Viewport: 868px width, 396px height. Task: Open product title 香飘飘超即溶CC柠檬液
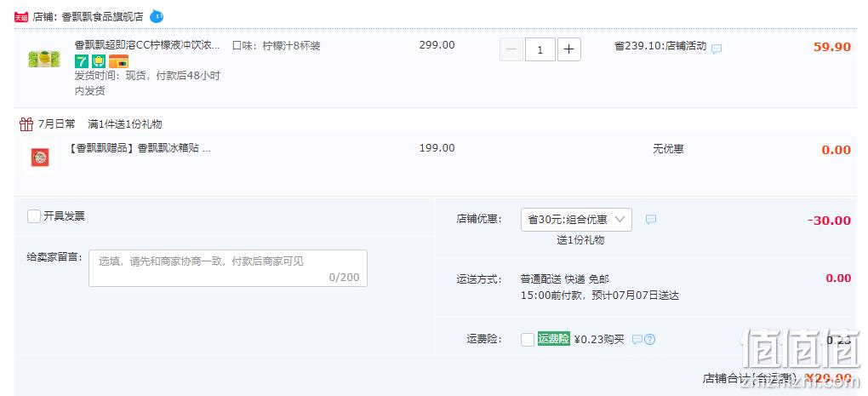coord(147,45)
